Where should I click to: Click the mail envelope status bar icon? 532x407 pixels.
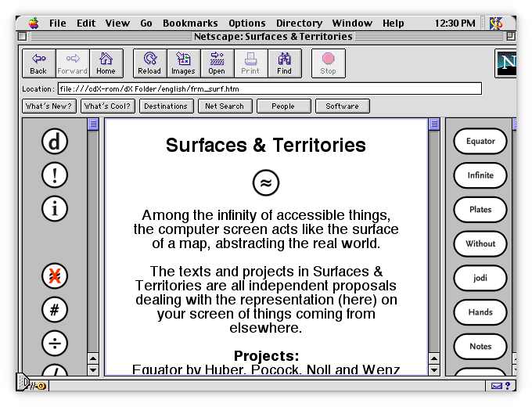coord(497,385)
